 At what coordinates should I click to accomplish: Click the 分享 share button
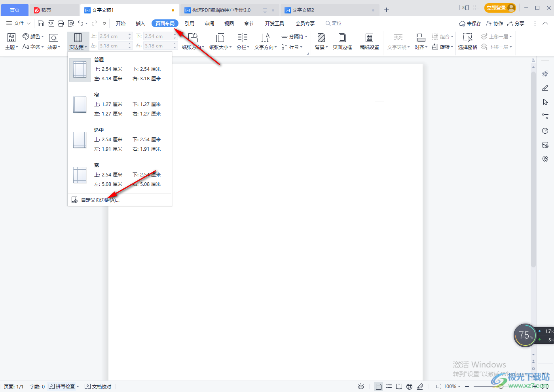click(516, 23)
